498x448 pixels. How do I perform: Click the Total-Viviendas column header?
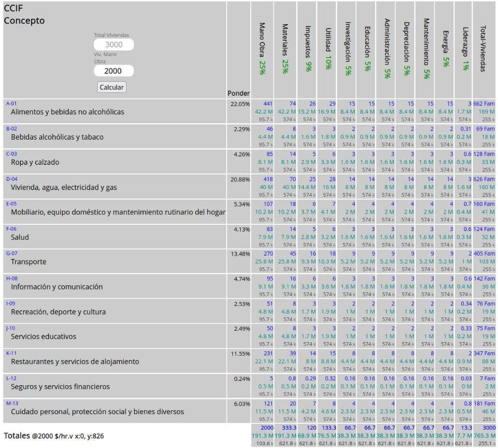(x=483, y=48)
